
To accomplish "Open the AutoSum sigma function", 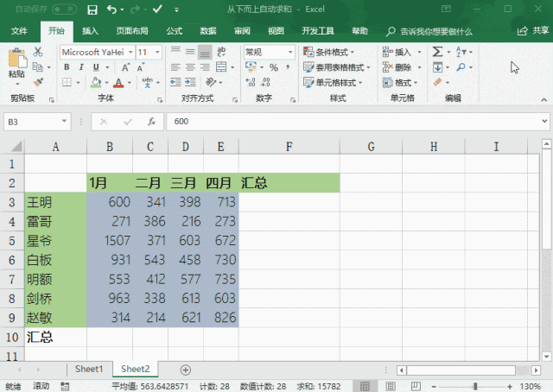I will 437,52.
